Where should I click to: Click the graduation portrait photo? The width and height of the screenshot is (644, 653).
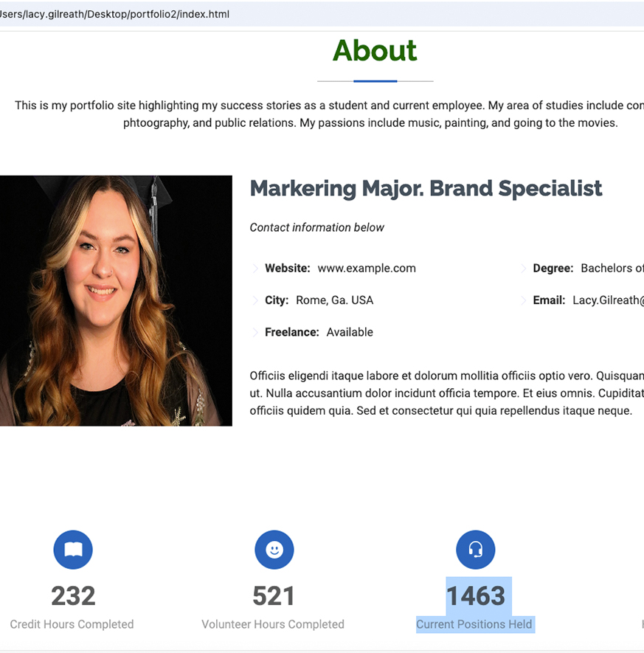[116, 301]
